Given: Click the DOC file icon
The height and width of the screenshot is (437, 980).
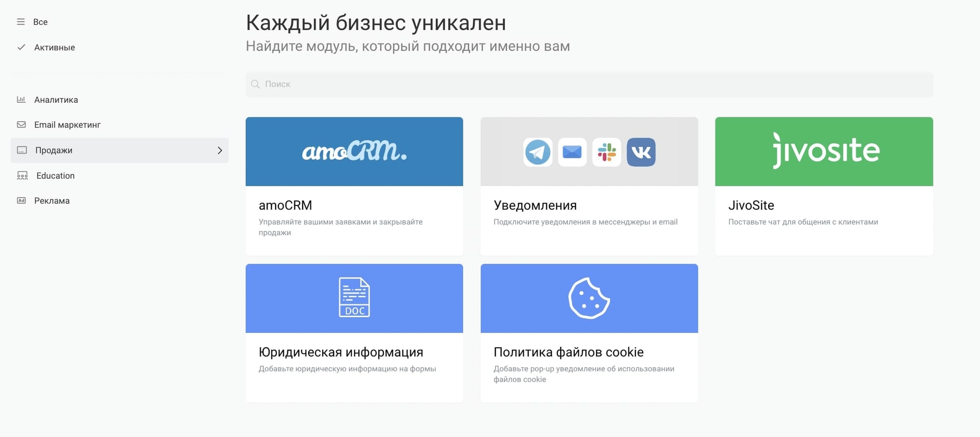Looking at the screenshot, I should tap(354, 297).
